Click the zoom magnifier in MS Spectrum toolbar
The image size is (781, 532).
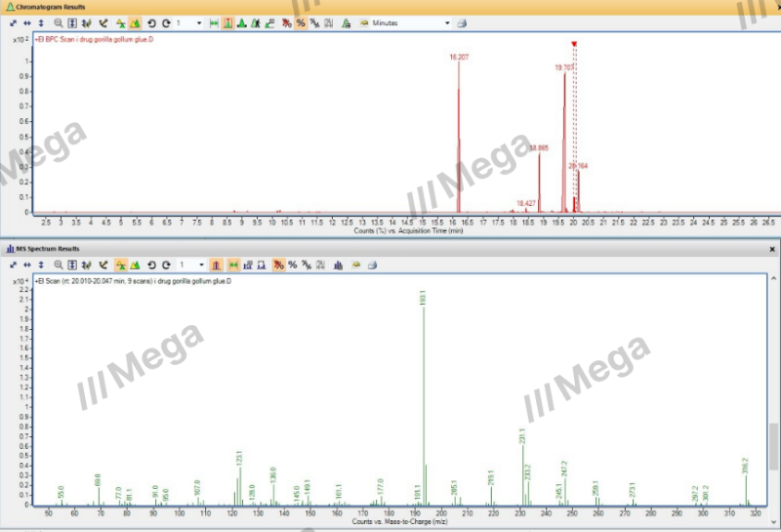pyautogui.click(x=59, y=265)
